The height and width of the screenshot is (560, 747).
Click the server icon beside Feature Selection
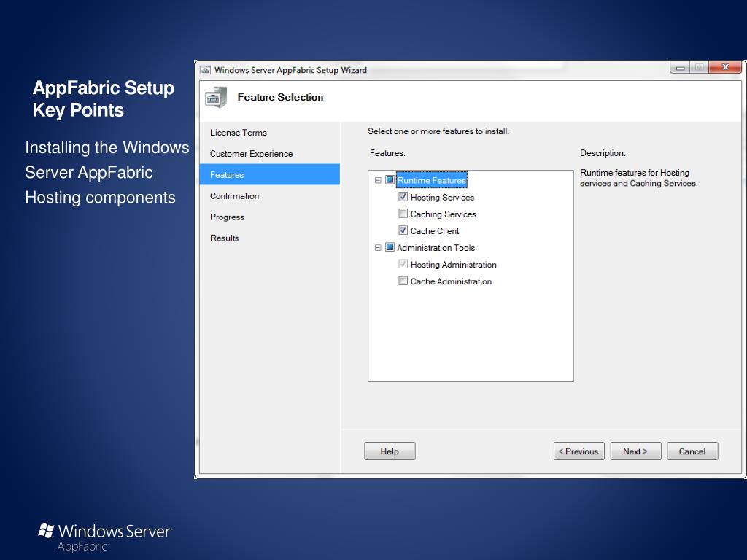pos(216,97)
